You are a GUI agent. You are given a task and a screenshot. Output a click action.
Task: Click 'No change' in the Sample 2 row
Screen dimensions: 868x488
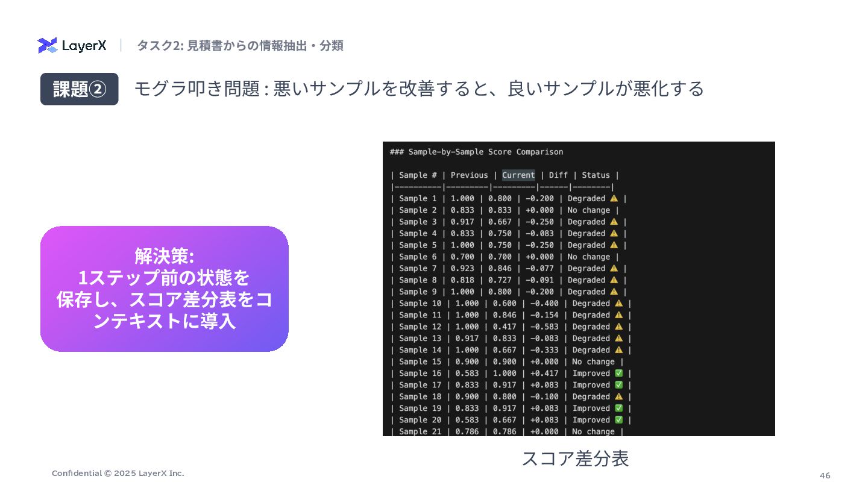[588, 210]
